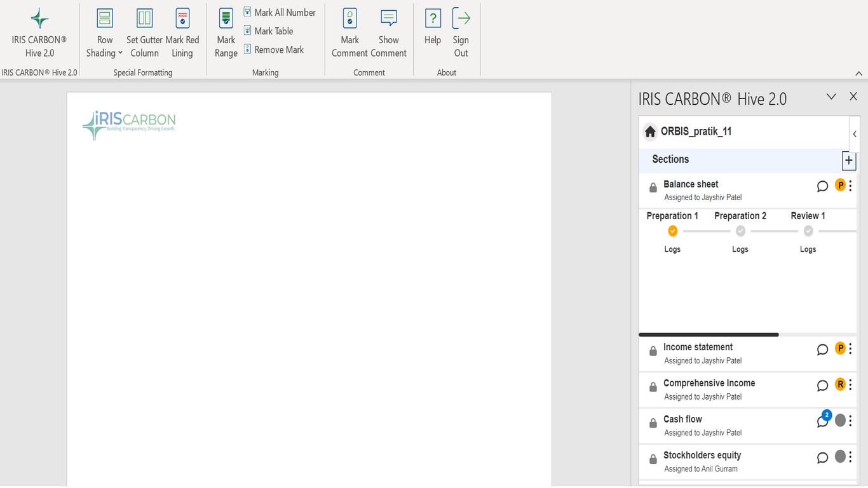Click Remove Mark option
Image resolution: width=868 pixels, height=488 pixels.
(x=274, y=50)
